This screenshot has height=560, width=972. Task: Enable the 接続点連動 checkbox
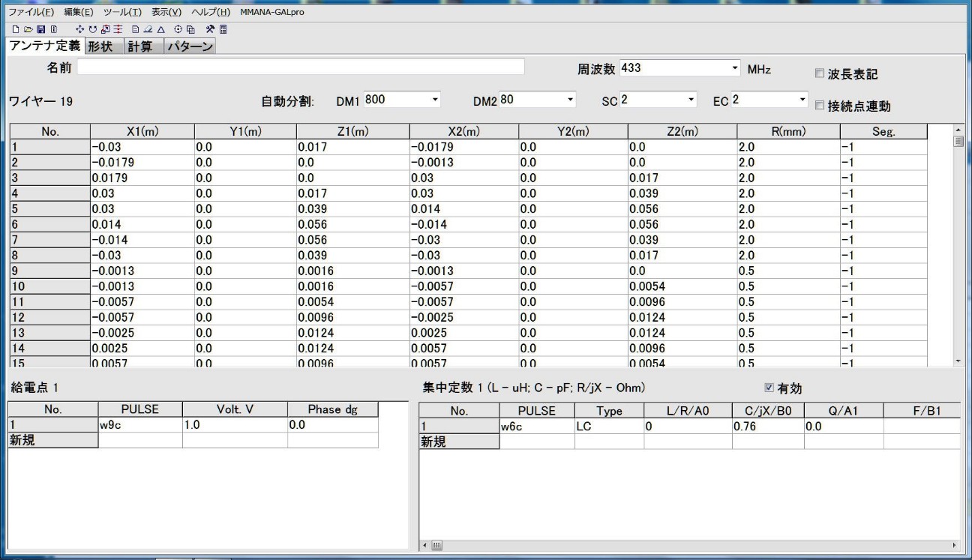point(819,106)
